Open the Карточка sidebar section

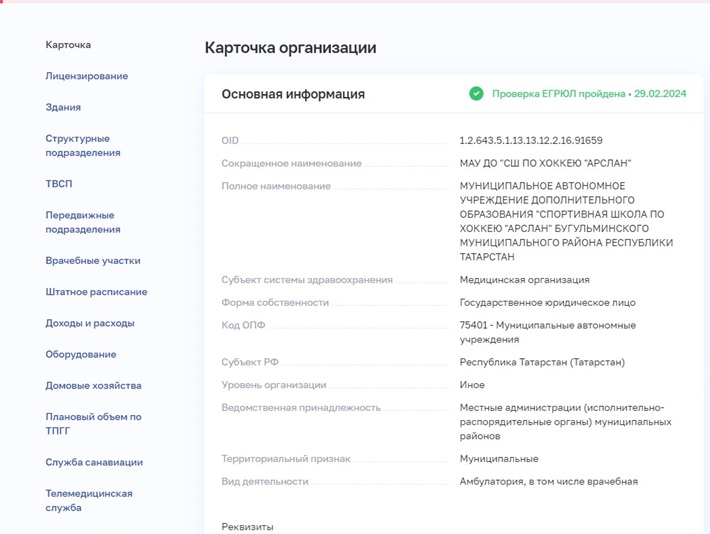pos(68,45)
